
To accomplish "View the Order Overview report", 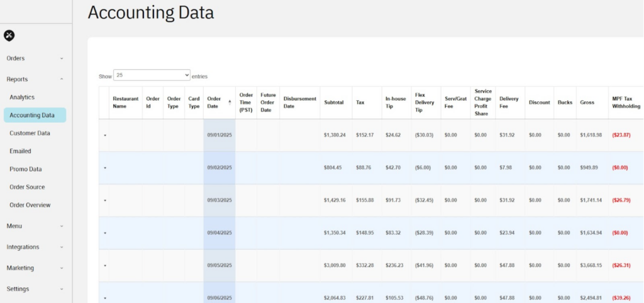I will pyautogui.click(x=30, y=205).
